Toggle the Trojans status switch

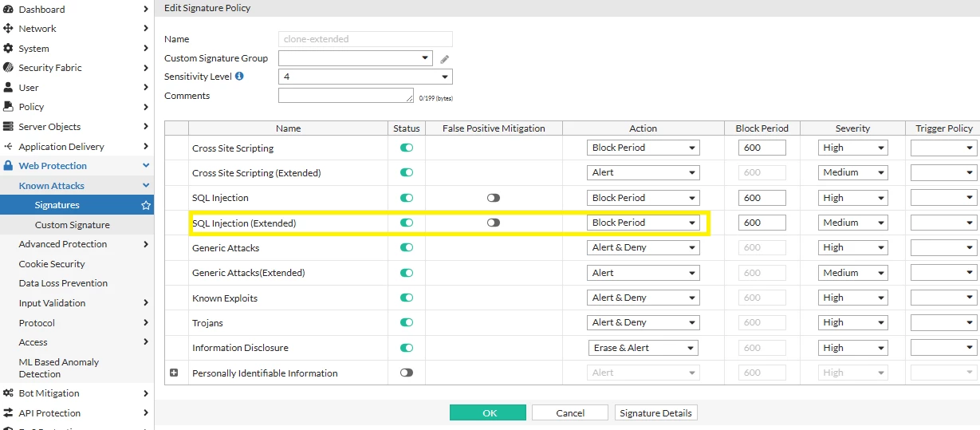tap(407, 322)
